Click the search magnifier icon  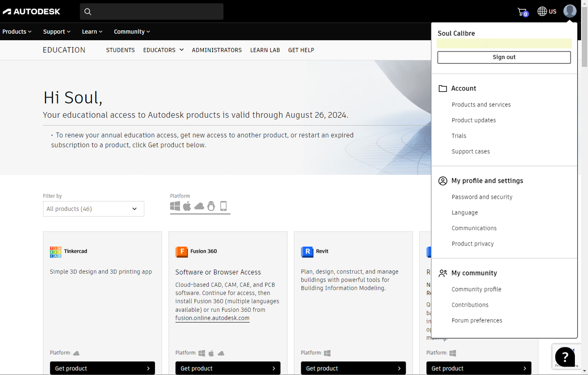coord(88,12)
